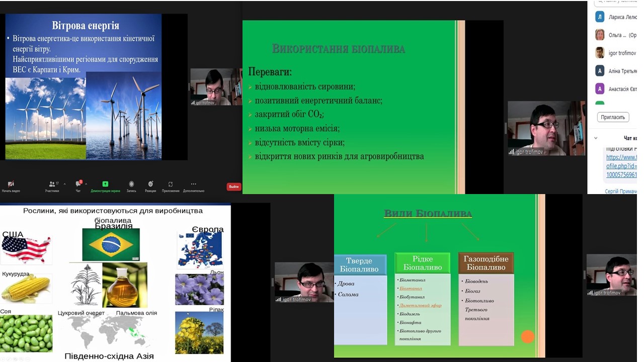
Task: Click Ольга's avatar in participants list
Action: tap(600, 35)
